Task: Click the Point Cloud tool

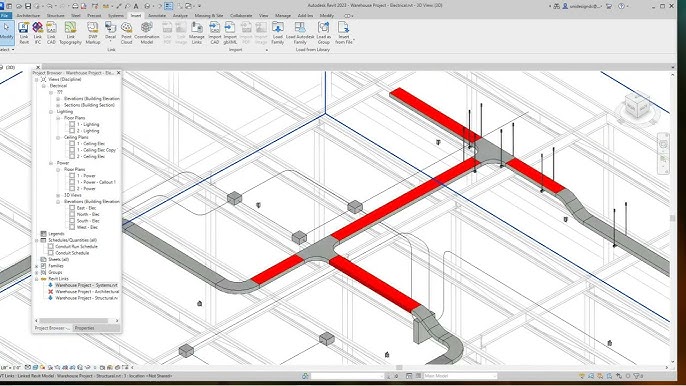Action: pos(126,33)
